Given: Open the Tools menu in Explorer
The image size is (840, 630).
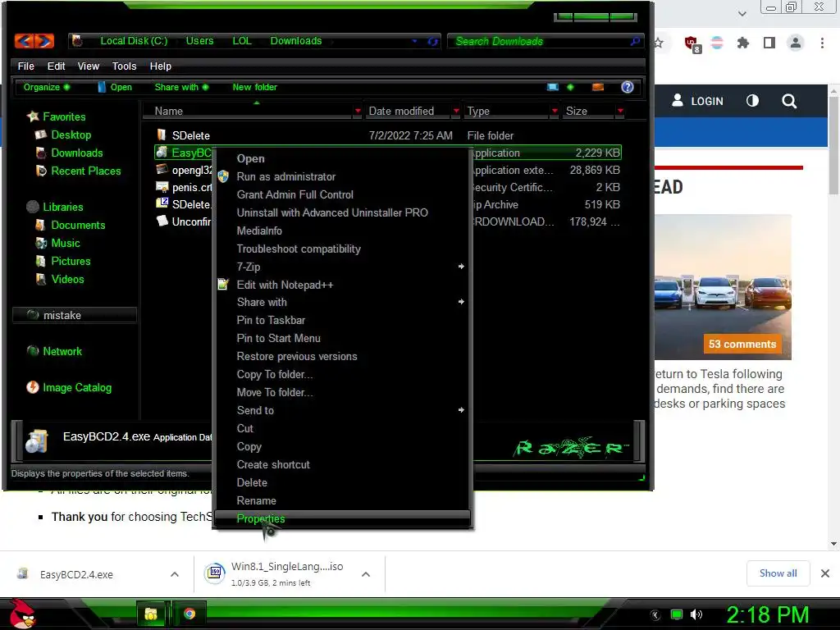Looking at the screenshot, I should (x=124, y=66).
